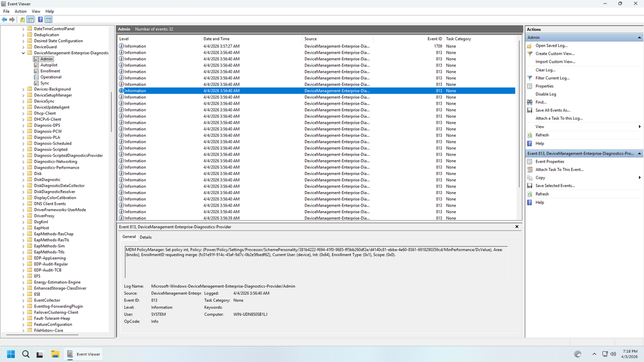
Task: Click the Event Viewer taskbar button
Action: 84,354
